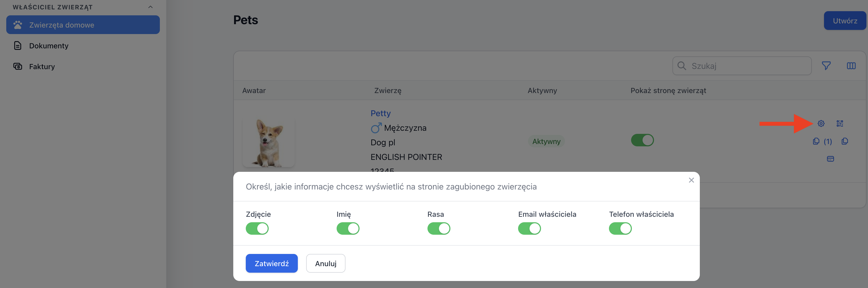This screenshot has height=288, width=868.
Task: Click the Awatar column header
Action: [254, 90]
